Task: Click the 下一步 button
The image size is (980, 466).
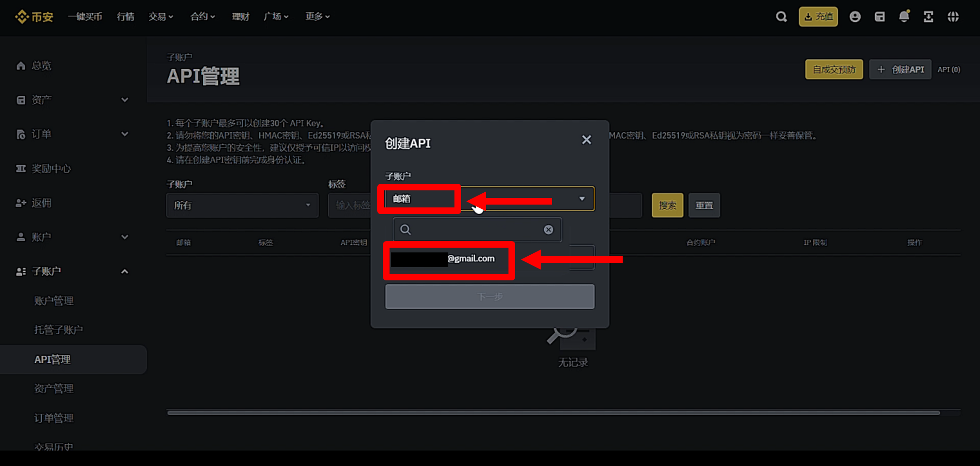Action: tap(490, 297)
